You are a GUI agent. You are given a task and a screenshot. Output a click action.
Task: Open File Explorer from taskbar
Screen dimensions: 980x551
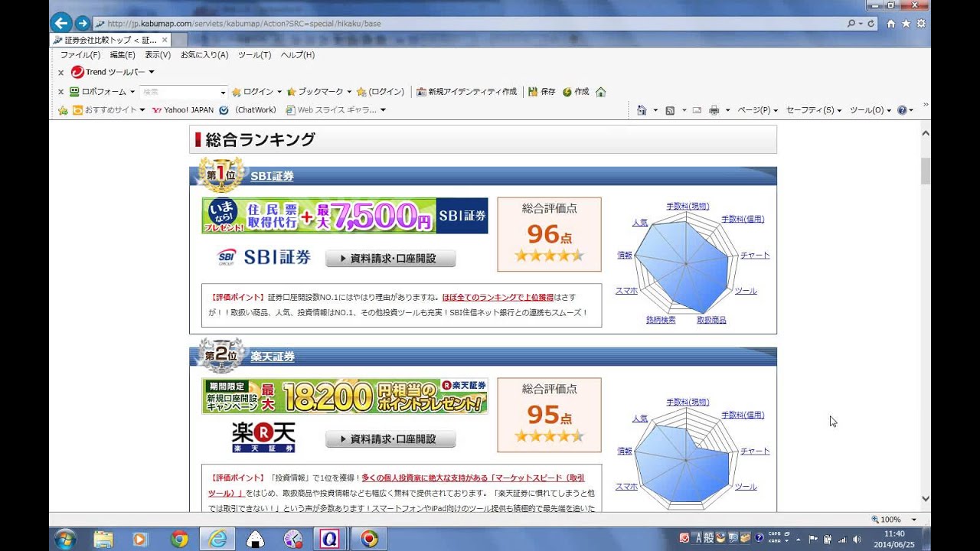coord(103,540)
